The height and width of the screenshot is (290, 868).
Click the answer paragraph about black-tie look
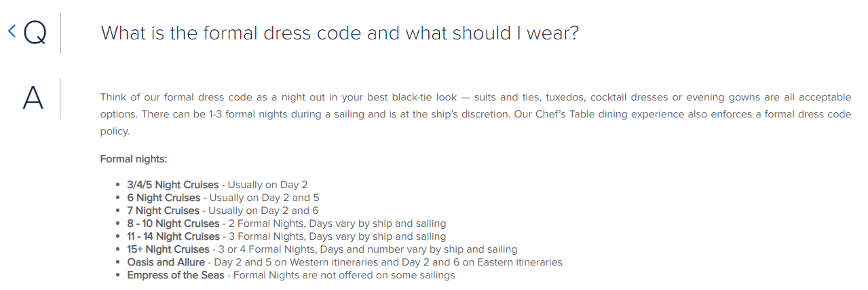click(475, 114)
